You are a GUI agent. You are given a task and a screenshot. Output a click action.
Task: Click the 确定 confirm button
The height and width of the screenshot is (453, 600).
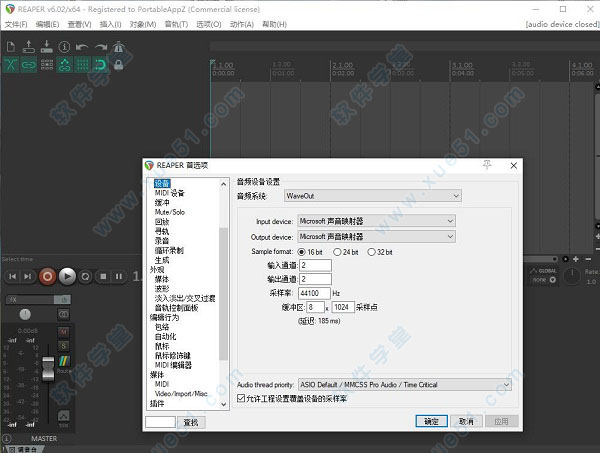[431, 421]
